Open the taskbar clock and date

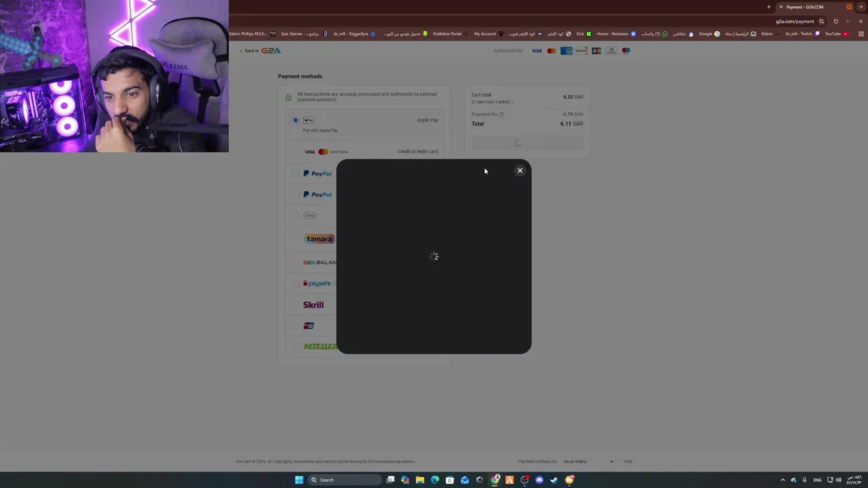coord(855,480)
